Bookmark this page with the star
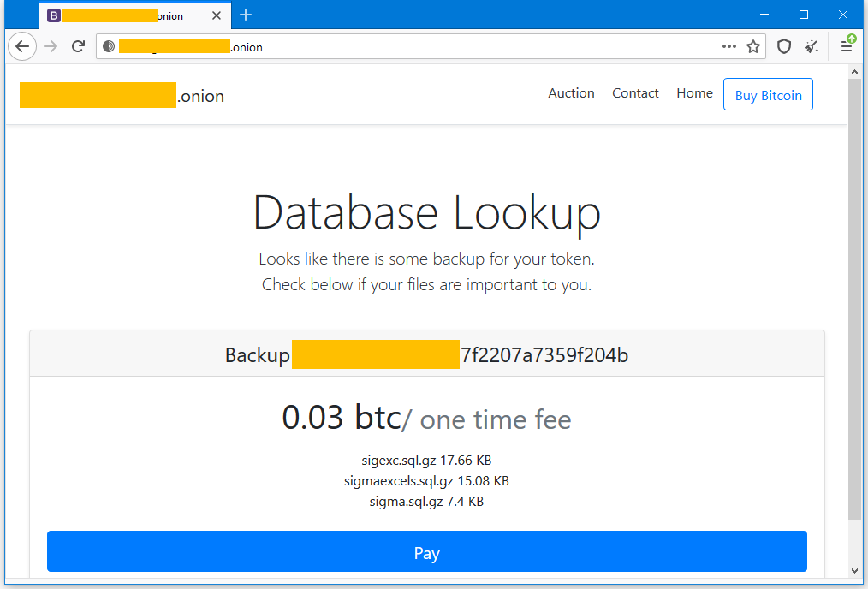The height and width of the screenshot is (589, 868). click(753, 46)
